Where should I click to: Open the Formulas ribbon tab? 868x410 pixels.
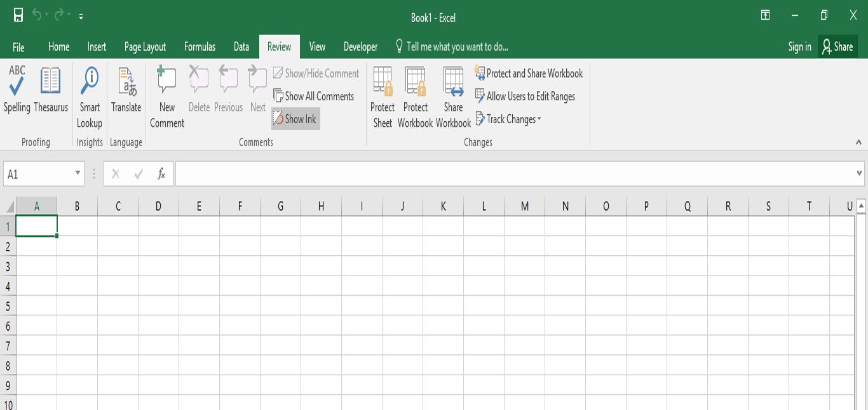tap(200, 46)
